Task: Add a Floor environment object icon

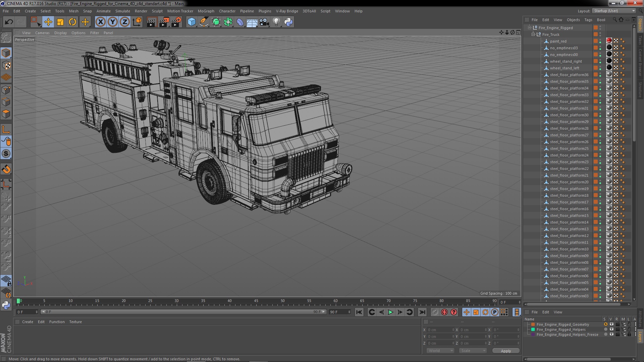Action: pos(252,22)
